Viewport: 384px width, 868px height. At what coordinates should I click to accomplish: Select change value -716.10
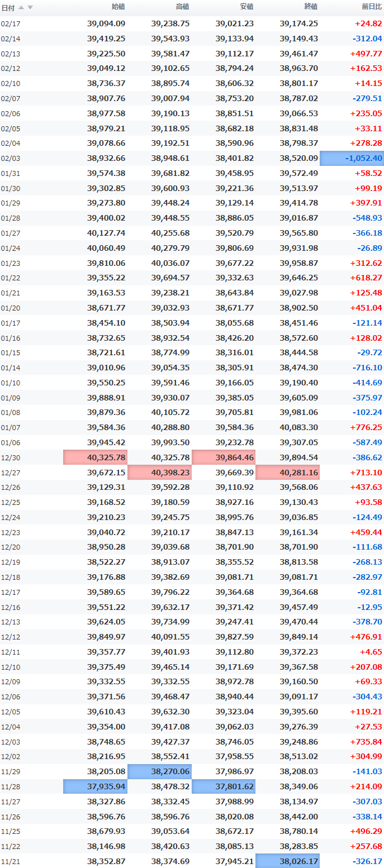(x=367, y=368)
